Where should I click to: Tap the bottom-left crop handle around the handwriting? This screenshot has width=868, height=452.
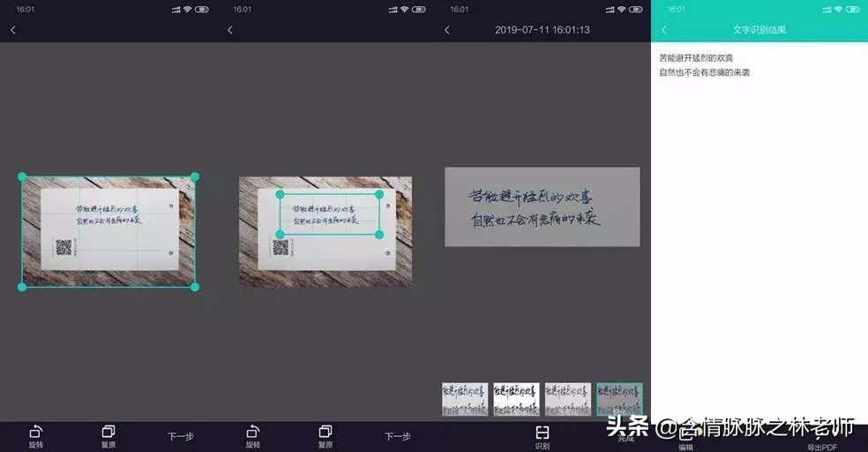tap(281, 235)
